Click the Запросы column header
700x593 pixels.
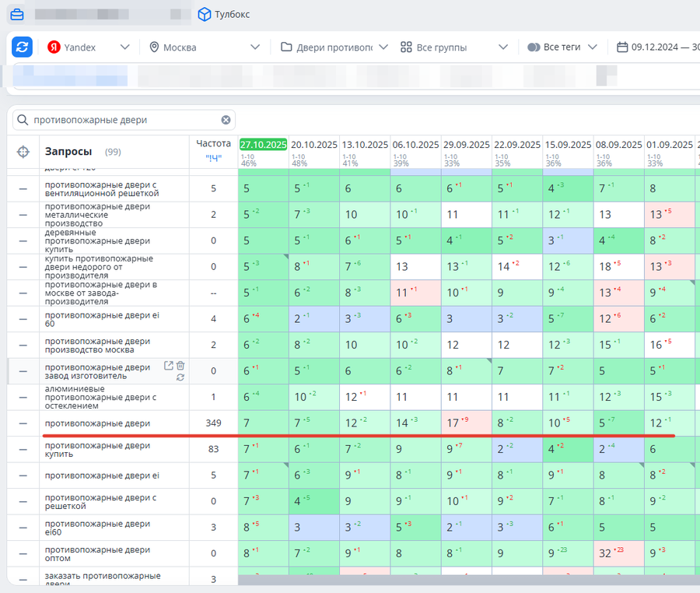click(68, 152)
